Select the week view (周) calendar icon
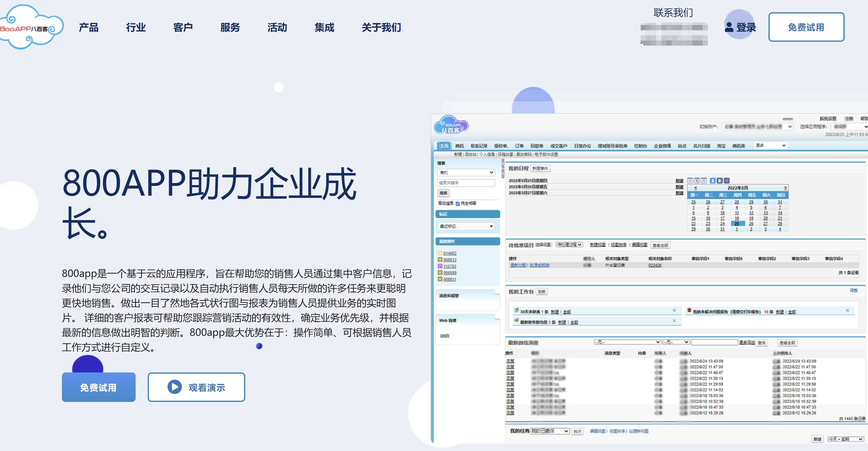Image resolution: width=868 pixels, height=451 pixels. pyautogui.click(x=697, y=181)
